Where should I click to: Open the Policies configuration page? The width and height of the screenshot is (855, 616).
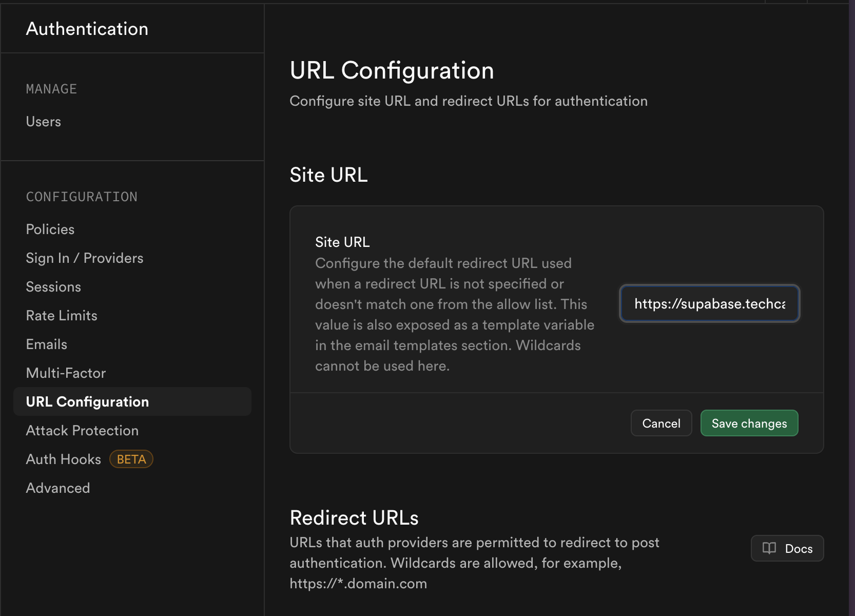[x=50, y=229]
